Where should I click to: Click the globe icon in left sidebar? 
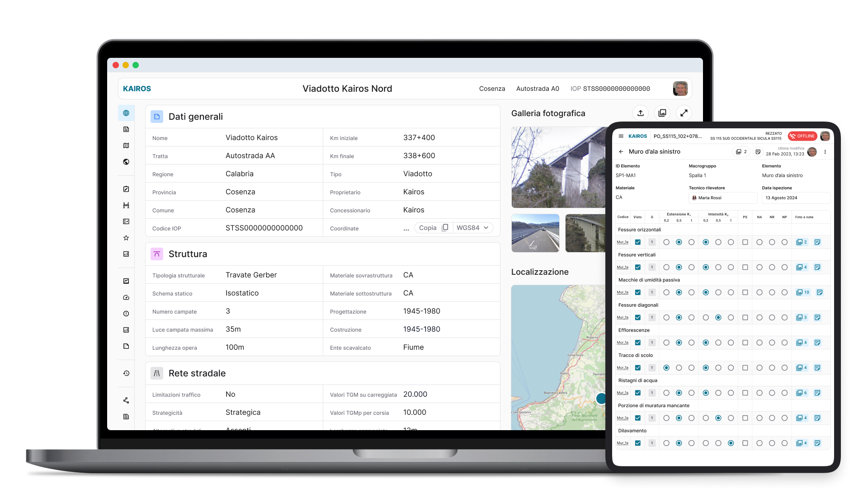tap(126, 113)
